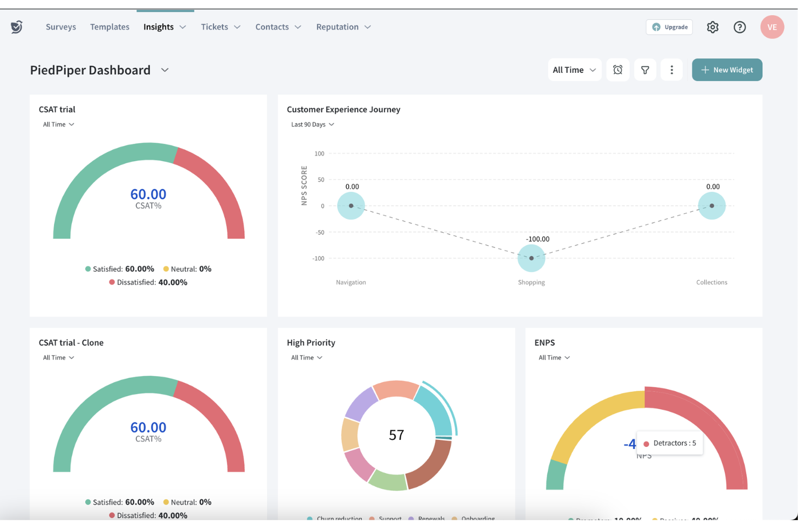Click the Upgrade button

pyautogui.click(x=669, y=27)
